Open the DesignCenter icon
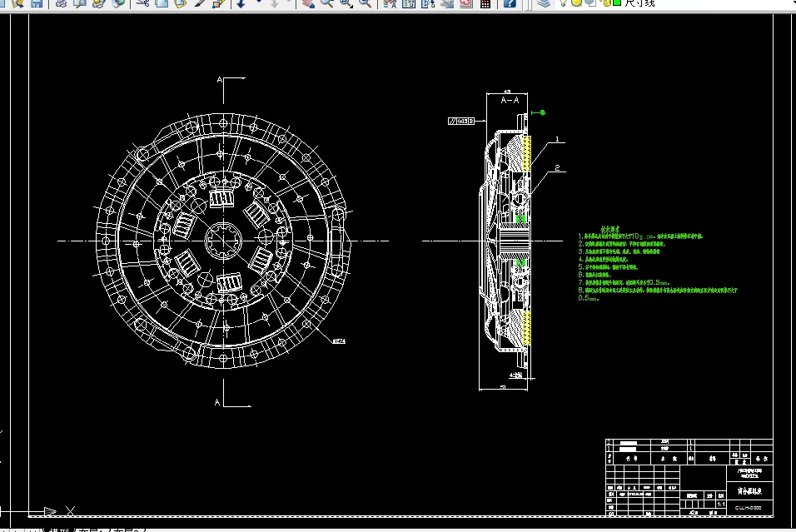This screenshot has width=796, height=532. click(x=408, y=3)
